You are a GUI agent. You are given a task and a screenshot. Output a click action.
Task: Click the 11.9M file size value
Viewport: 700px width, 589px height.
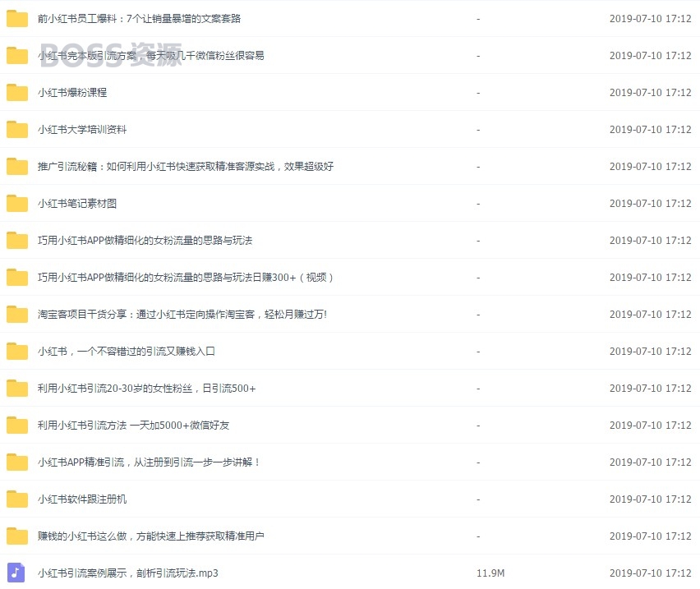coord(490,573)
